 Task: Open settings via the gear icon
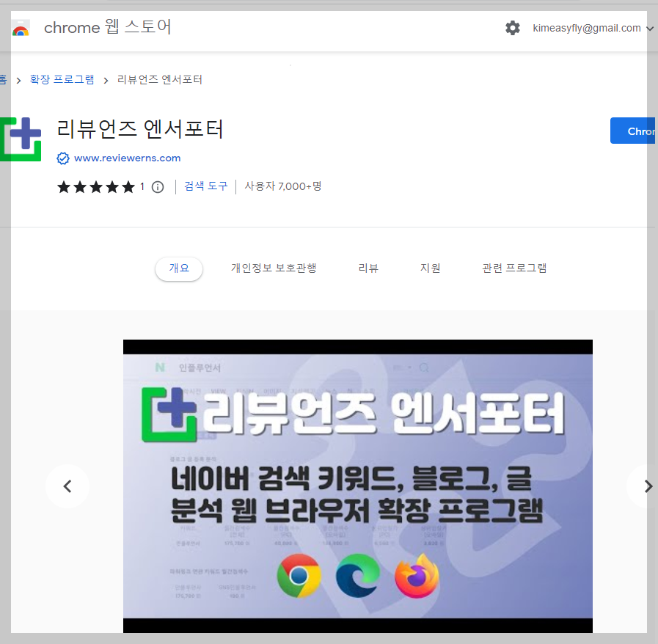(512, 28)
